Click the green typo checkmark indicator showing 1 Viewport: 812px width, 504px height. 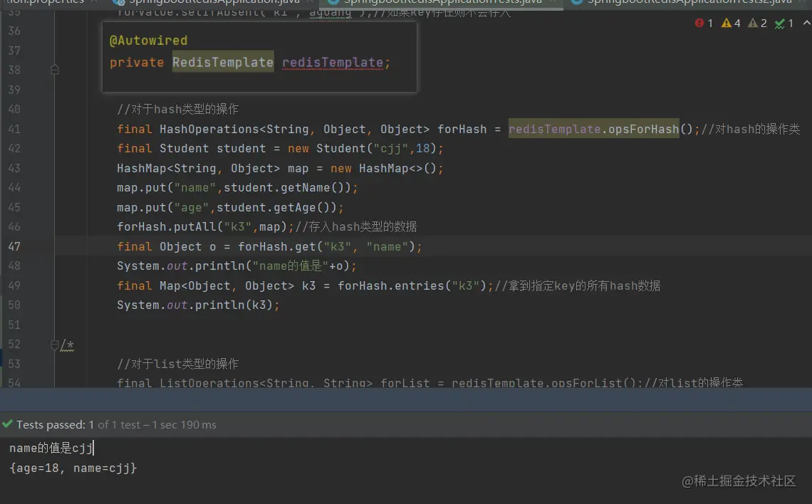784,23
